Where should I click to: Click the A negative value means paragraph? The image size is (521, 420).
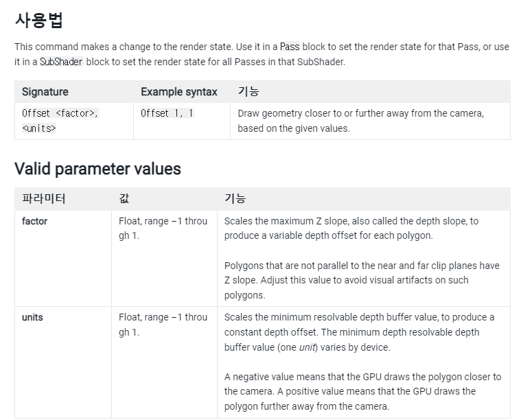(x=362, y=391)
